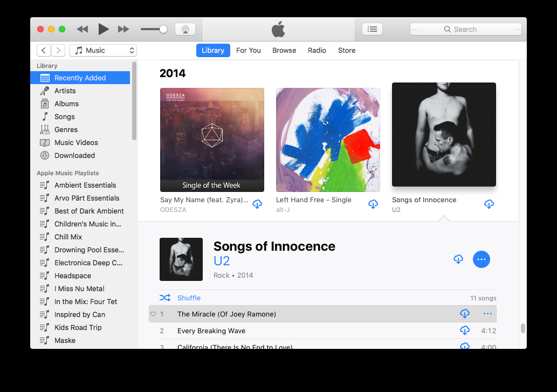This screenshot has width=557, height=392.
Task: Click the Music Videos screen icon
Action: (x=45, y=143)
